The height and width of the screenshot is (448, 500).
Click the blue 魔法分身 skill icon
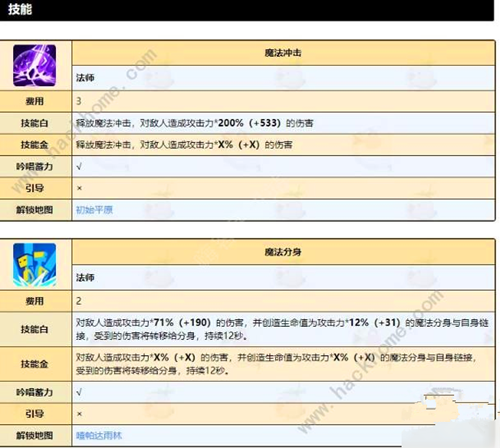click(34, 265)
